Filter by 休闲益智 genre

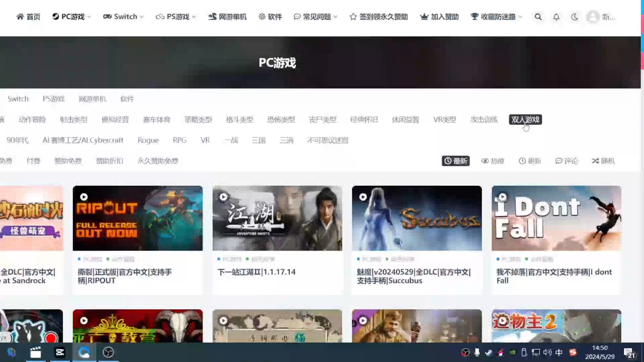[x=406, y=120]
